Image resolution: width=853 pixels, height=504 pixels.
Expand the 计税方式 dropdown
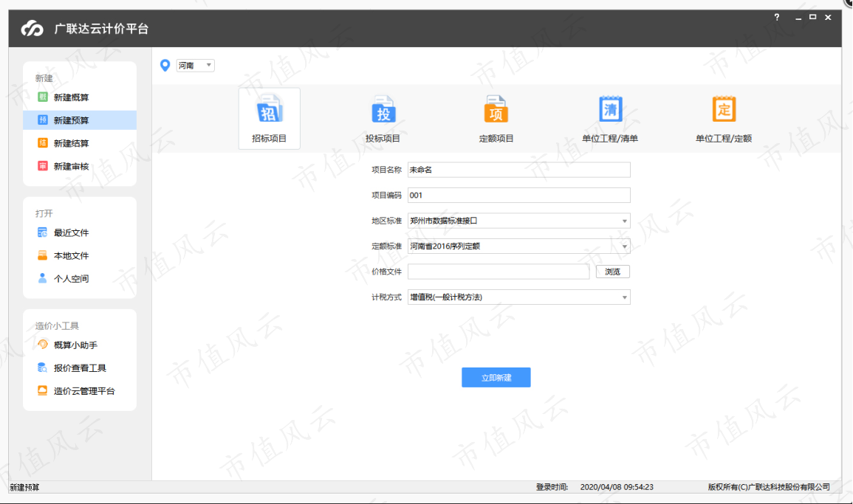point(519,297)
